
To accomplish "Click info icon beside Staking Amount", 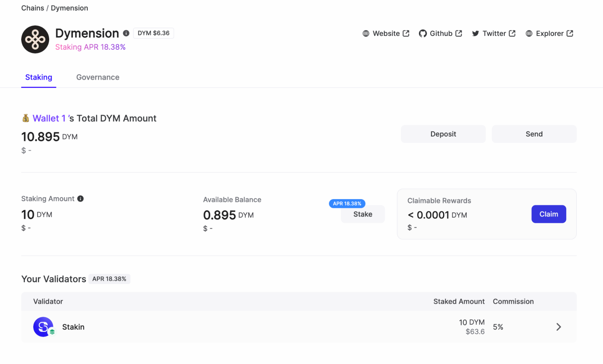I will tap(80, 199).
